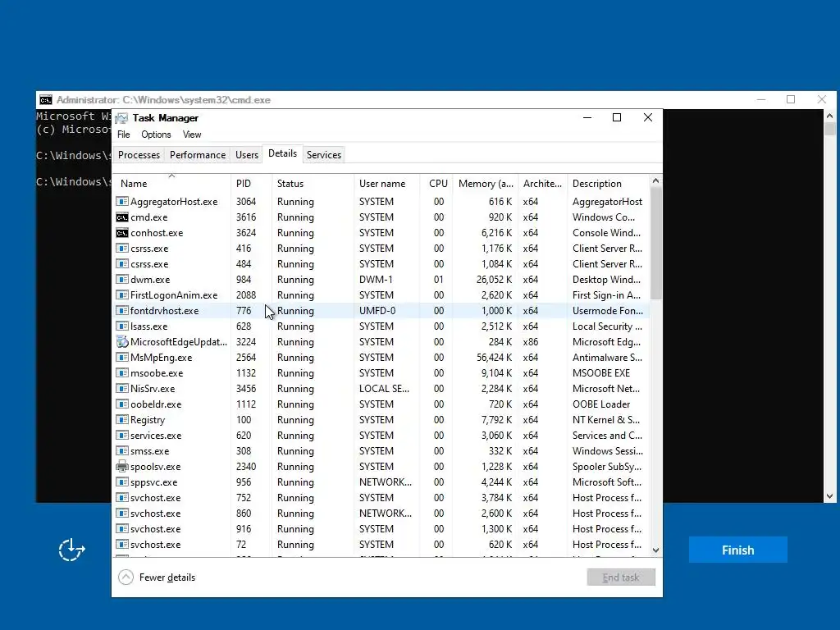Select the csrss.exe row with PID 416
840x630 pixels.
tap(381, 248)
